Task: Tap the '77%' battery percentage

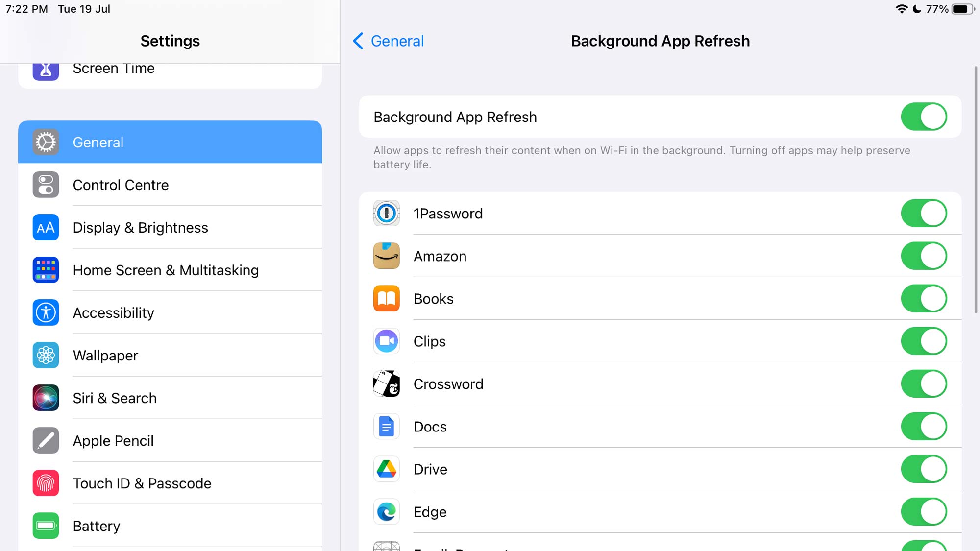Action: (x=937, y=9)
